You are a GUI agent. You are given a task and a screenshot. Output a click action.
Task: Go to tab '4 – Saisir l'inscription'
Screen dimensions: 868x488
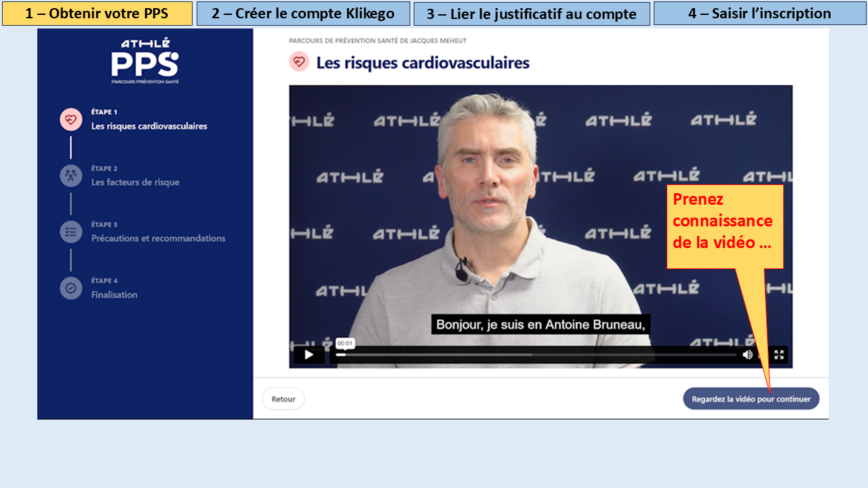tap(759, 14)
